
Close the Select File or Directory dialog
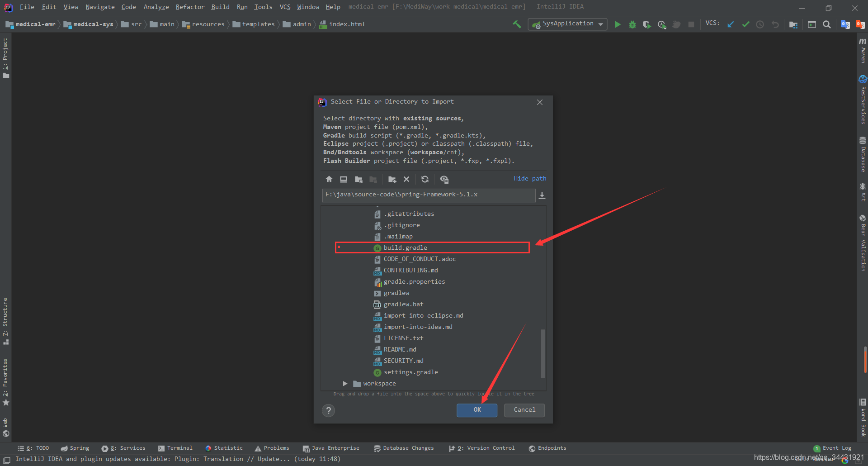pyautogui.click(x=540, y=102)
